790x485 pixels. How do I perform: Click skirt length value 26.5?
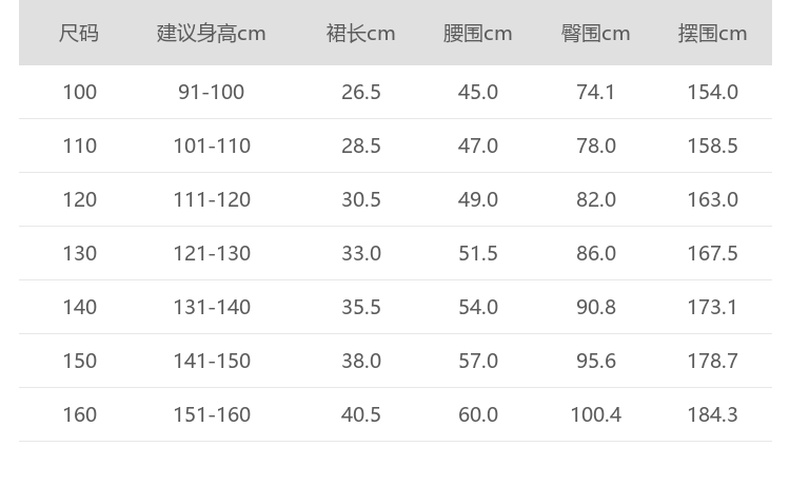coord(361,93)
